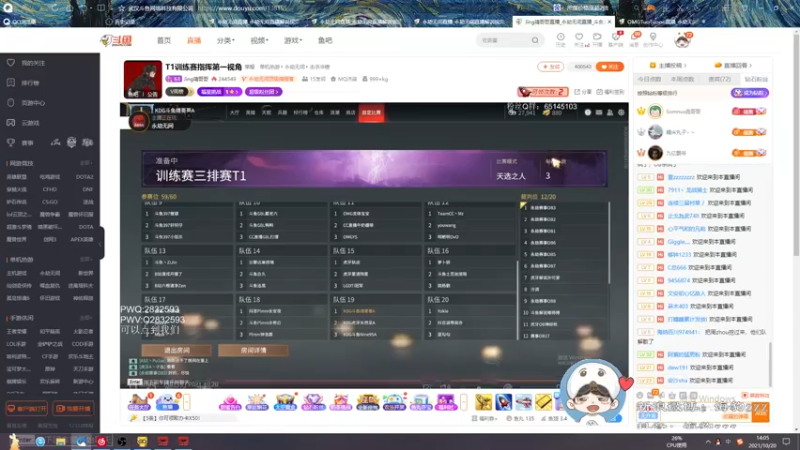This screenshot has height=450, width=800.
Task: Select the highlighted red in-game tab
Action: 371,112
